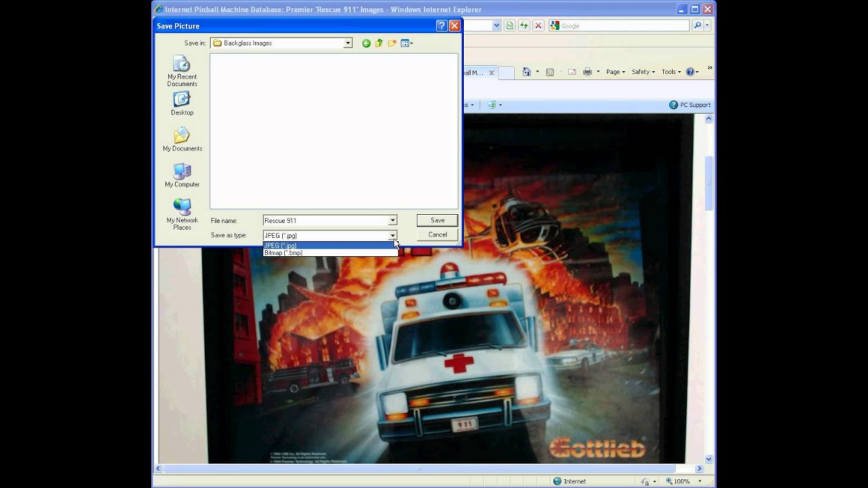Click the File name input field
The height and width of the screenshot is (488, 868).
coord(325,221)
